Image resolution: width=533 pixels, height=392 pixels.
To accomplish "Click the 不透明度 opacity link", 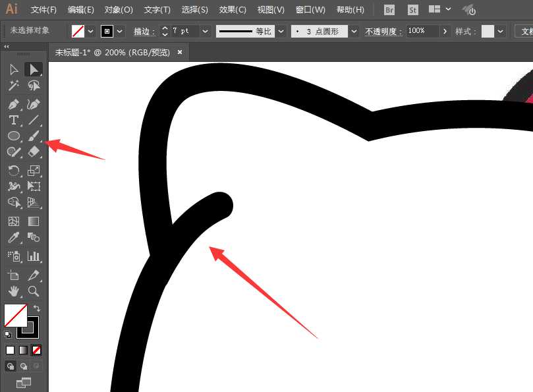I will [x=384, y=31].
